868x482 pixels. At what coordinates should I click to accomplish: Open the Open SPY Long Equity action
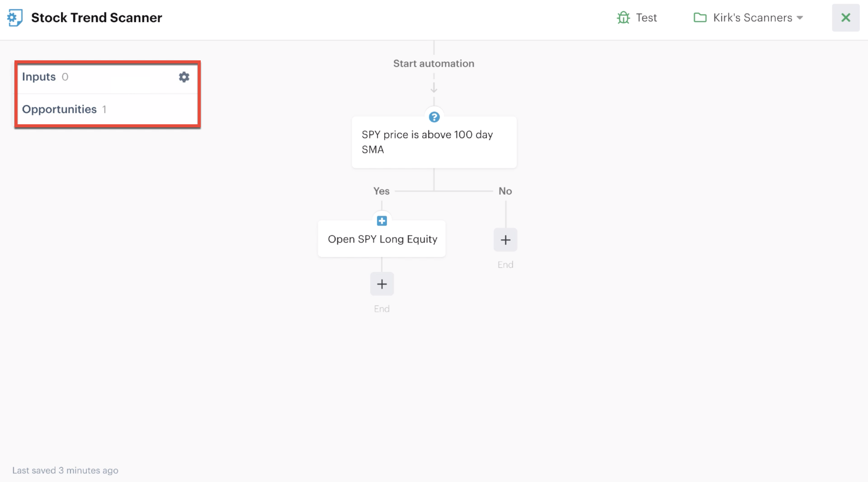coord(382,239)
